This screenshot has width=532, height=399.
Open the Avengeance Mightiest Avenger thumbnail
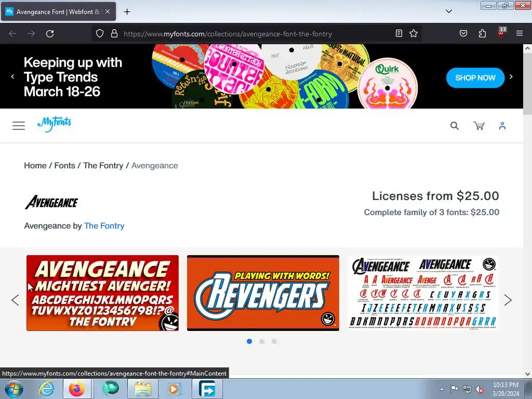pyautogui.click(x=102, y=293)
